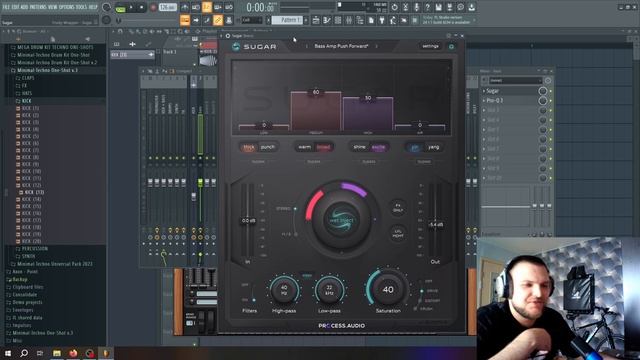This screenshot has width=640, height=360.
Task: Open the FILE menu
Action: pos(7,7)
